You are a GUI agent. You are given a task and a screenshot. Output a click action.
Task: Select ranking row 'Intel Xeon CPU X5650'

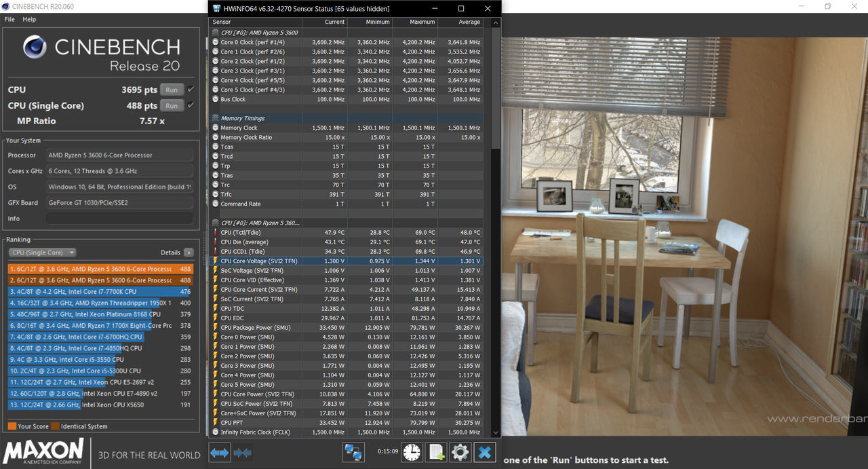[x=100, y=405]
